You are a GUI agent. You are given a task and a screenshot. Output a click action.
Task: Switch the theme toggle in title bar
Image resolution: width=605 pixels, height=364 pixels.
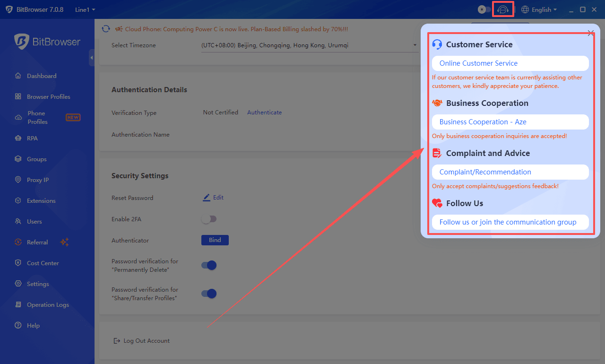[484, 9]
